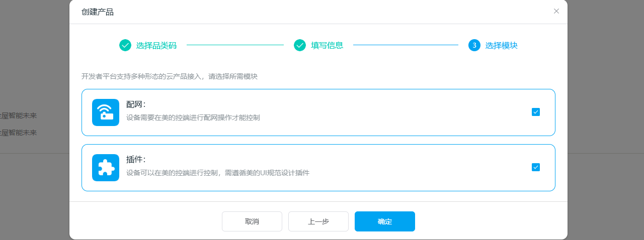Click the 插件 module title text
644x240 pixels.
136,160
